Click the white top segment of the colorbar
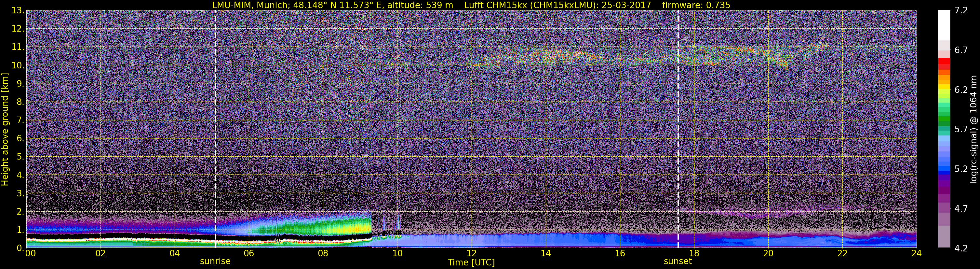This screenshot has height=269, width=980. pyautogui.click(x=944, y=25)
